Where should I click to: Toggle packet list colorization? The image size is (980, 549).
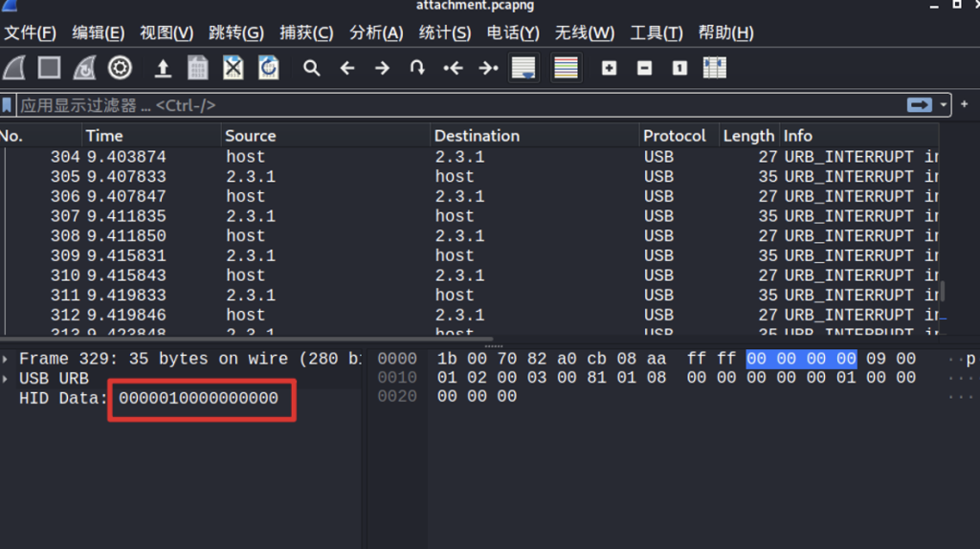pyautogui.click(x=567, y=68)
